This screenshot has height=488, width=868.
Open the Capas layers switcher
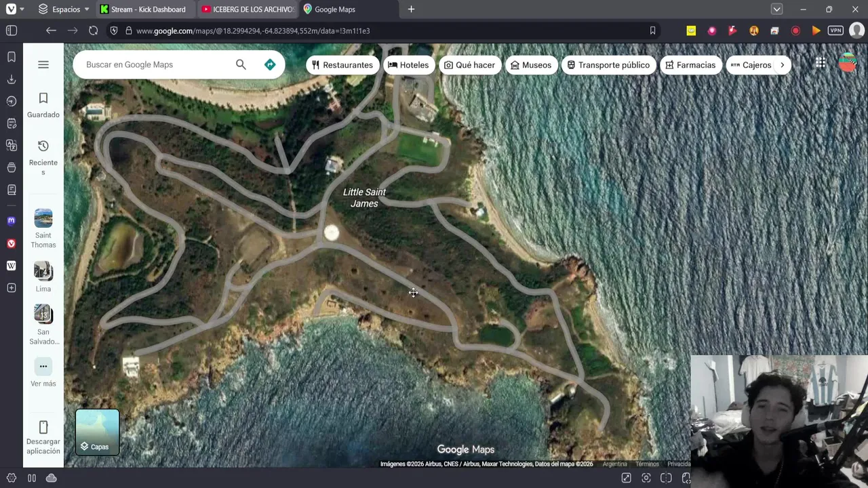(x=97, y=432)
